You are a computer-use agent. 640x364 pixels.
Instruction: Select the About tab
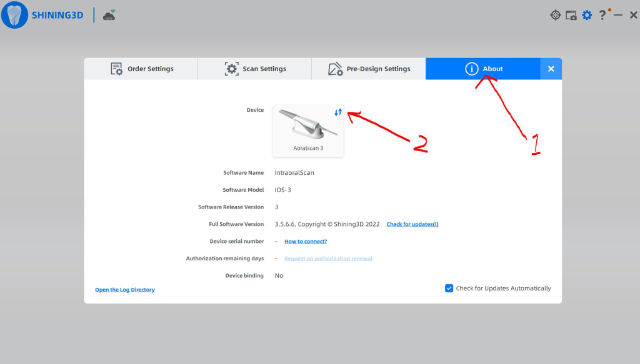tap(483, 69)
